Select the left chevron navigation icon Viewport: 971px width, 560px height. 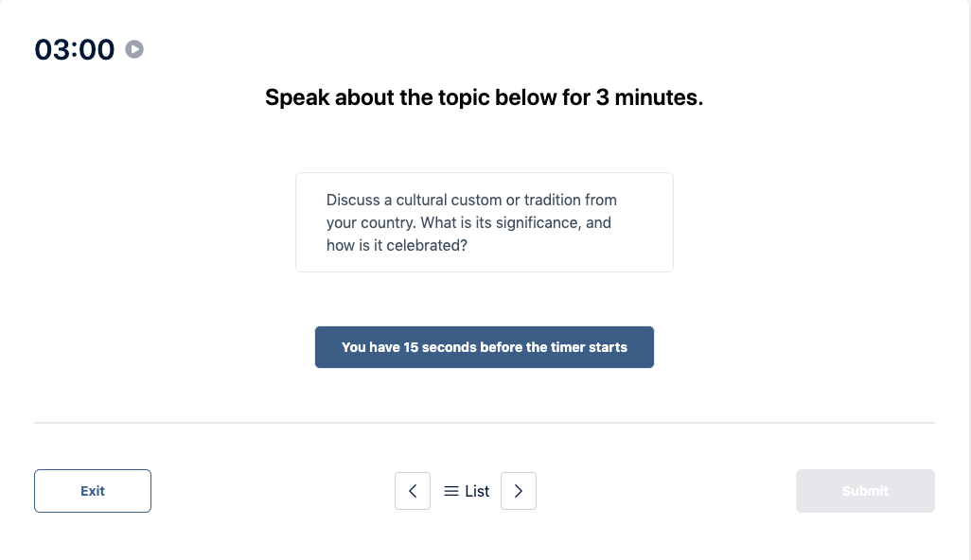tap(413, 491)
